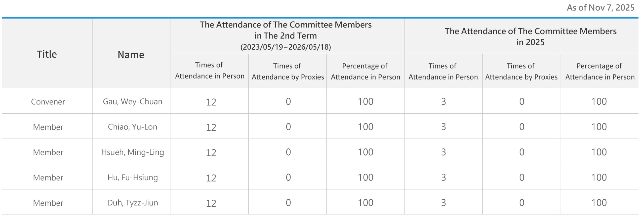Click Gau, Wey-Chuan's 2nd term attendance 12
The image size is (644, 218).
tap(211, 102)
